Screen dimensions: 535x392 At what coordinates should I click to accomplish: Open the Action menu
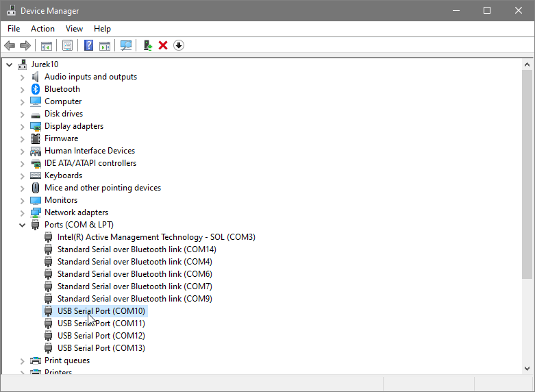tap(42, 29)
